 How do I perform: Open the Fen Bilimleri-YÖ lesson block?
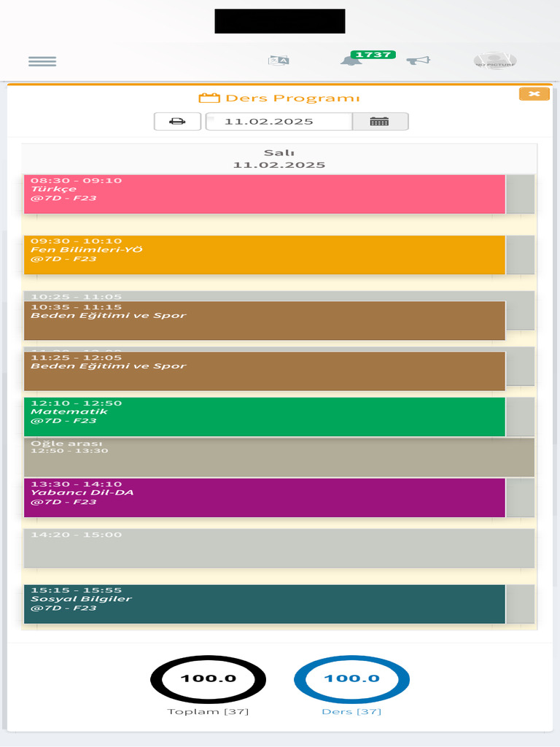(264, 255)
